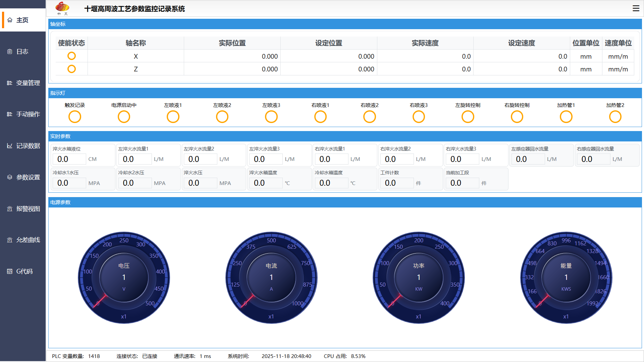
Task: Toggle the 加热管2 indicator light
Action: [x=615, y=117]
